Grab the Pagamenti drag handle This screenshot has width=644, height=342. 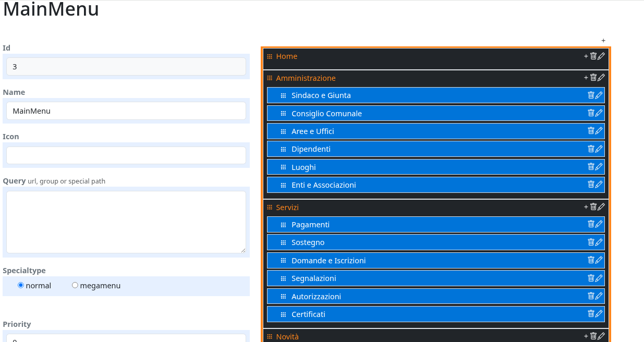click(x=283, y=225)
